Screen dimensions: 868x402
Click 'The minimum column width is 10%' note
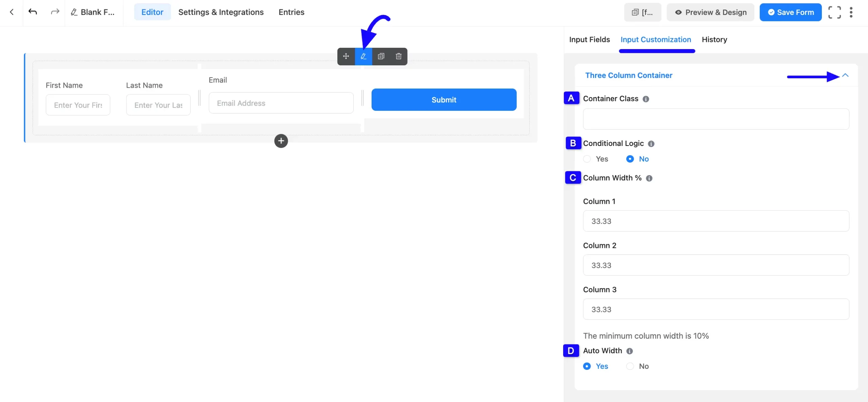click(x=646, y=336)
